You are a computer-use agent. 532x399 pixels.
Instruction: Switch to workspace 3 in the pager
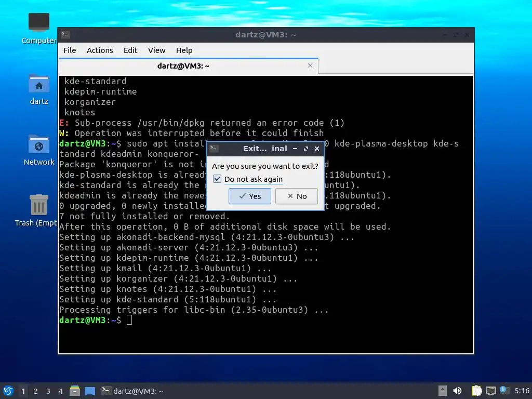click(48, 391)
